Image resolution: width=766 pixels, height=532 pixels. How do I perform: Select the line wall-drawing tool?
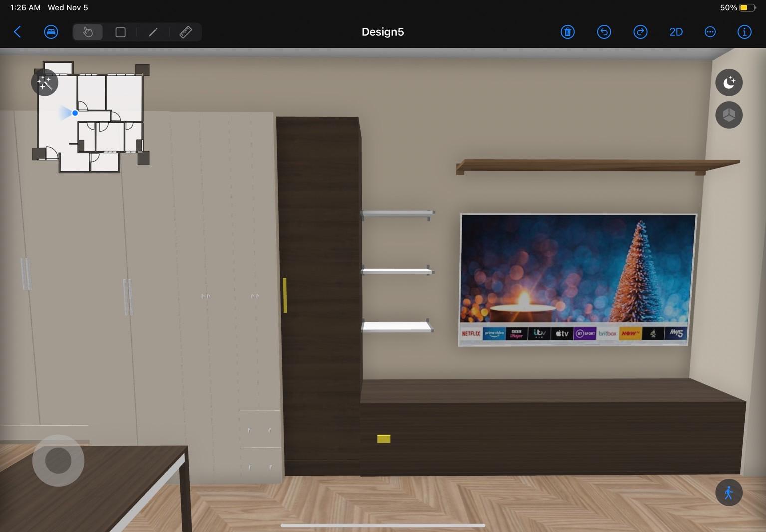153,32
